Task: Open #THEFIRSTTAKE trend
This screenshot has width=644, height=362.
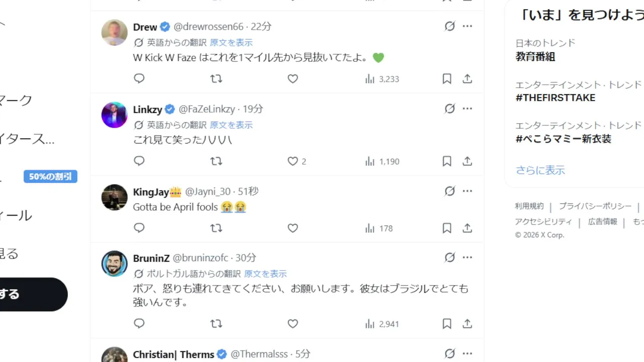Action: [x=555, y=98]
